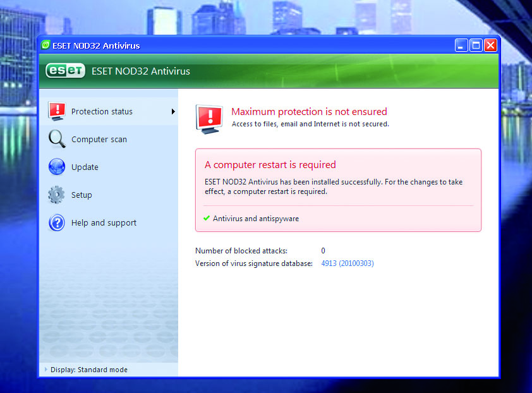Click the Help and support question mark icon
This screenshot has width=532, height=393.
point(57,222)
